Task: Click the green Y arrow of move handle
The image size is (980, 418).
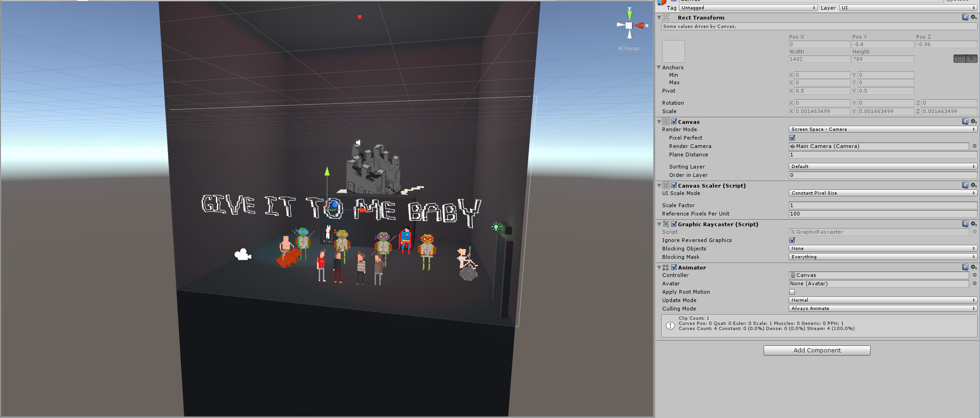Action: [327, 171]
